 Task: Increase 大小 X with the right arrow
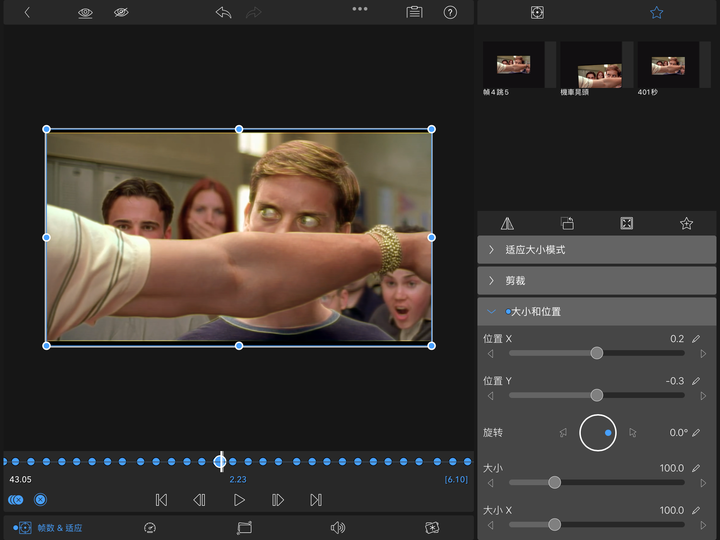[703, 525]
